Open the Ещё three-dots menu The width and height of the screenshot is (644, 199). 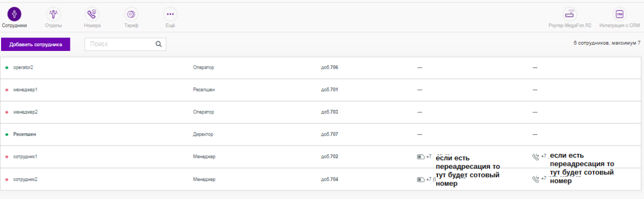tap(170, 14)
